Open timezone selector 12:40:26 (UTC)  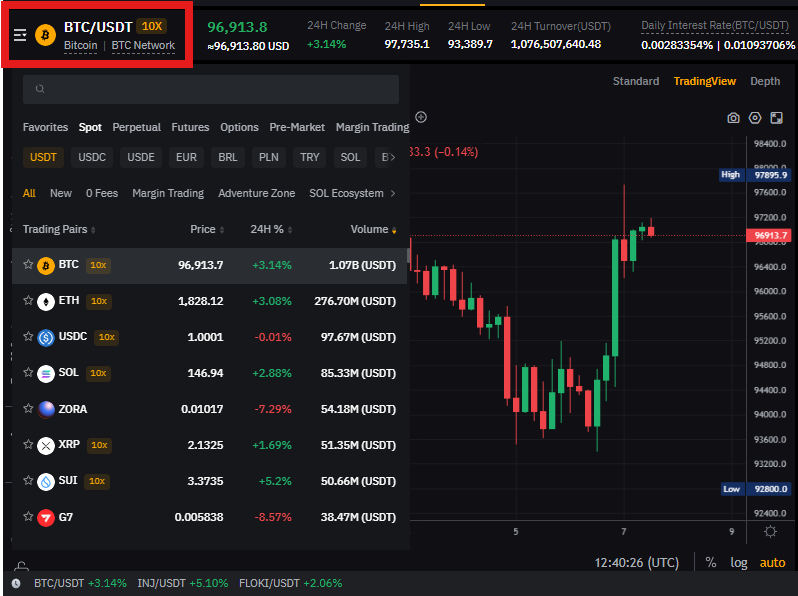[637, 562]
